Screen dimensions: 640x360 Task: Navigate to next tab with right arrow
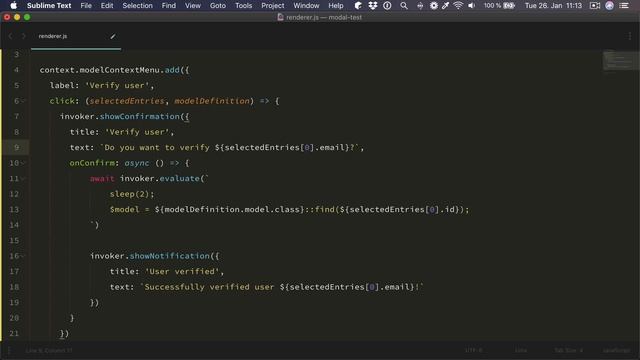24,36
